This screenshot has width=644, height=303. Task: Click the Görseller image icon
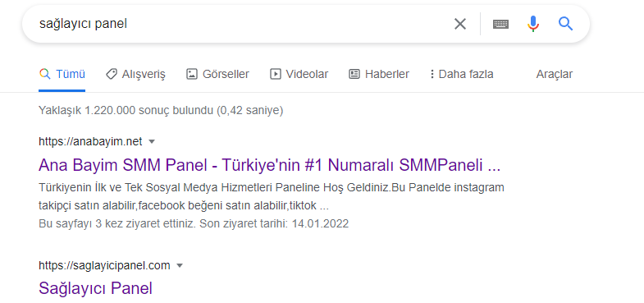pos(192,74)
